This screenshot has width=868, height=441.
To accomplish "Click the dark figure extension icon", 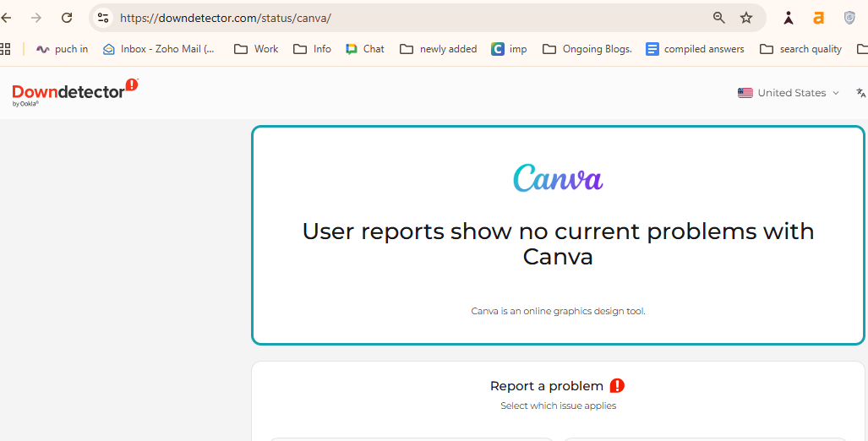I will [x=789, y=19].
